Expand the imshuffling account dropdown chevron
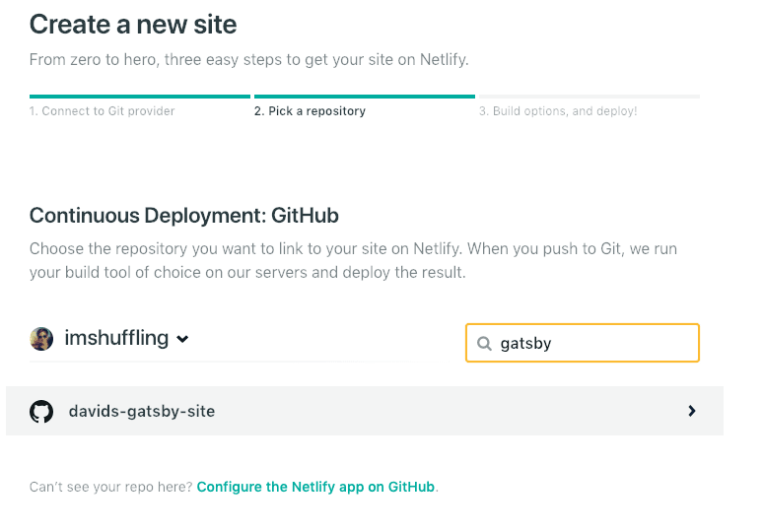Viewport: 763px width, 532px height. [x=182, y=339]
